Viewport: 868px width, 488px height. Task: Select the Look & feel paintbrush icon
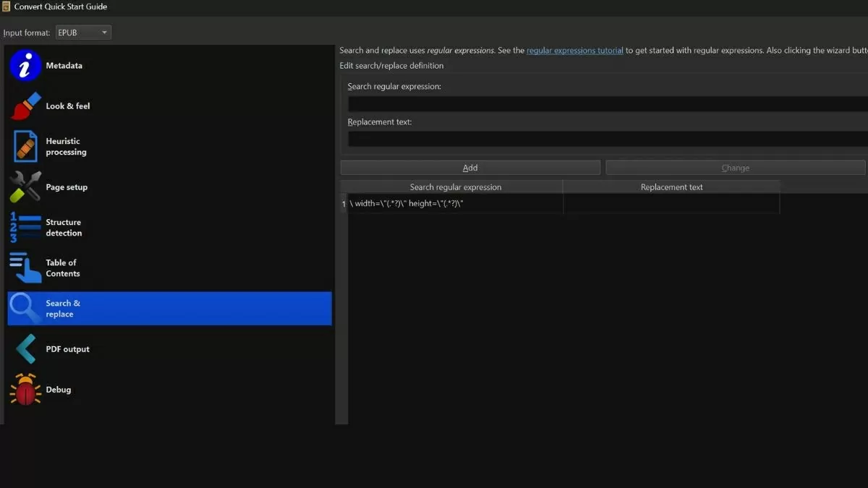coord(25,106)
